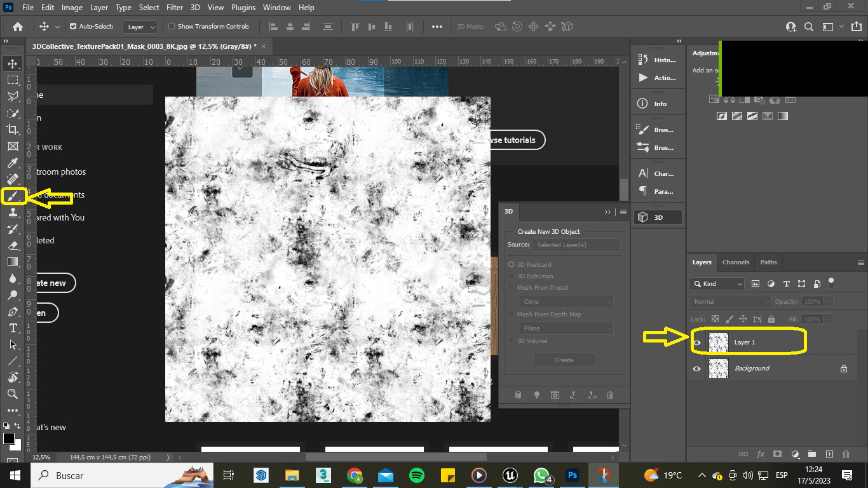Hide the Background layer visibility
The height and width of the screenshot is (488, 868).
(x=696, y=368)
